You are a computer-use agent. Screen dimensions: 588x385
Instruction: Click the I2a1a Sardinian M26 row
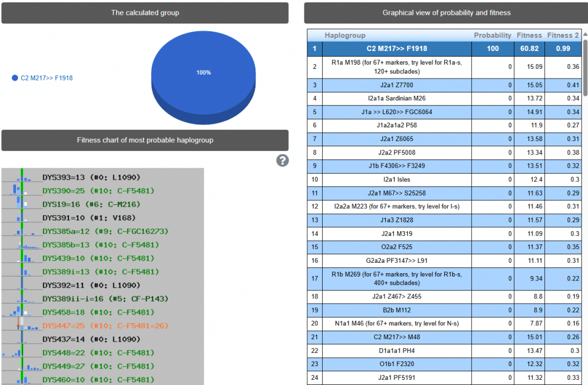pos(396,98)
